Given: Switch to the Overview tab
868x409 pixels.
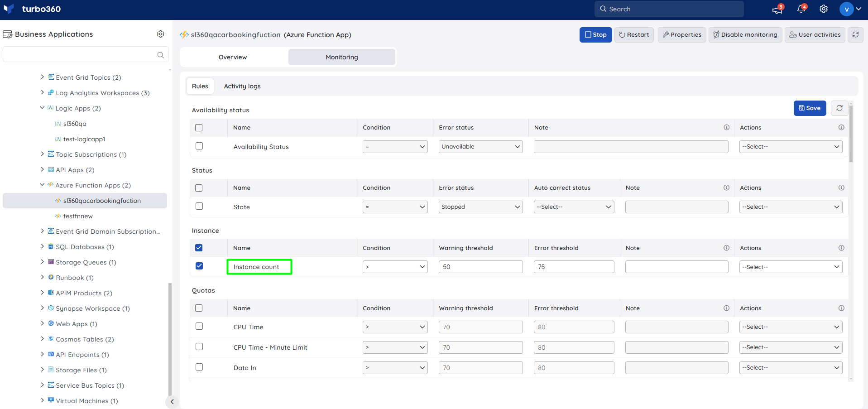Looking at the screenshot, I should click(233, 57).
